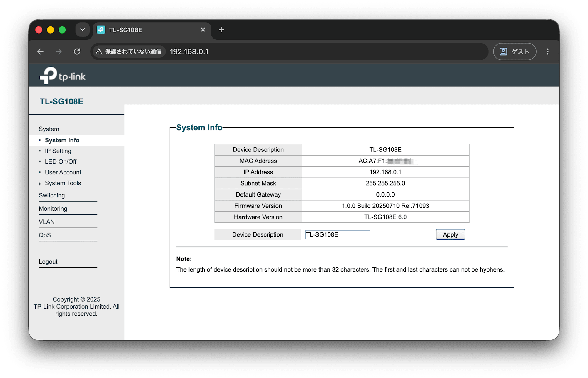Click the Apply button

point(450,235)
